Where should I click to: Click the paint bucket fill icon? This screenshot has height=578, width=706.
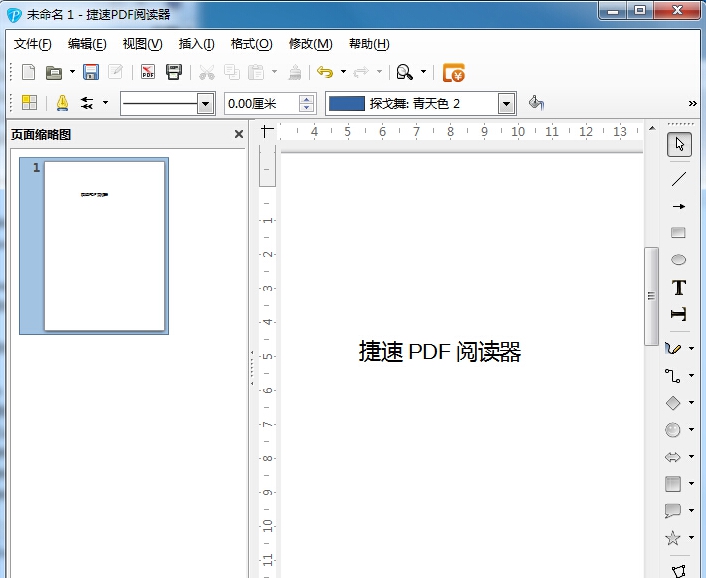click(x=536, y=103)
